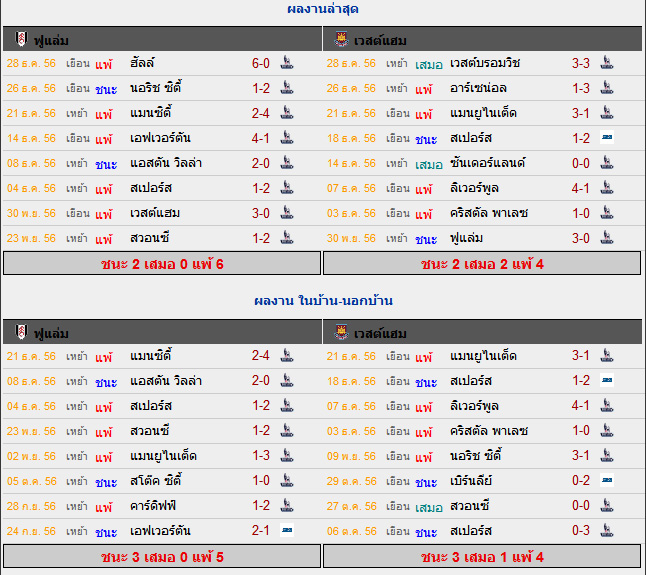Click the 2-1 score on the 24 ก.ย. 56 row
The image size is (646, 575).
pyautogui.click(x=261, y=531)
